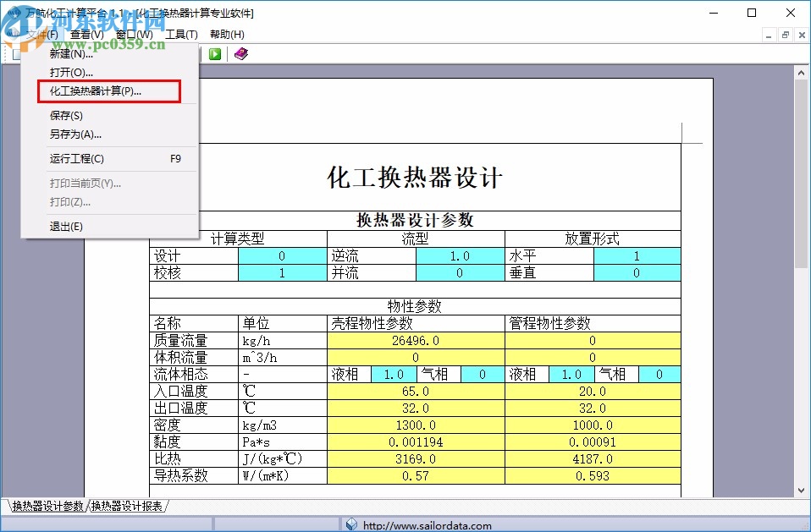Click shell-side 密度 cell 1300.0
The image size is (811, 532).
[x=416, y=425]
